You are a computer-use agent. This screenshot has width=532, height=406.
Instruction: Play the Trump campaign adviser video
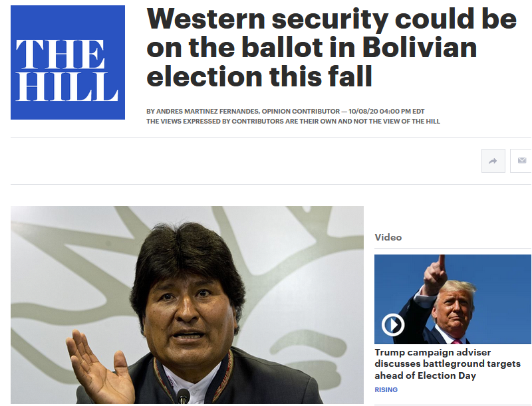[x=393, y=325]
